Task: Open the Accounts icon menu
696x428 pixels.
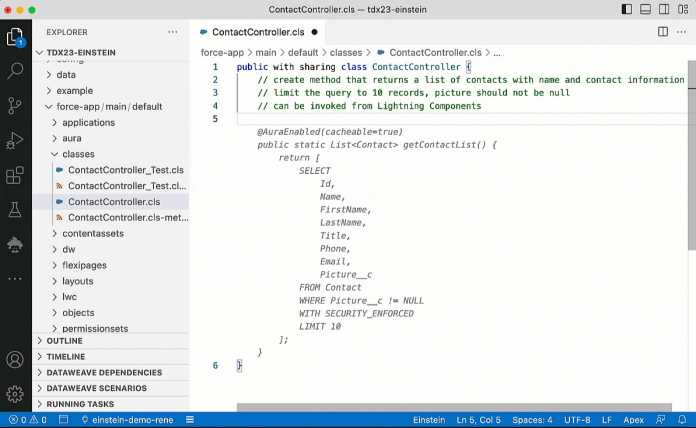Action: pos(15,359)
